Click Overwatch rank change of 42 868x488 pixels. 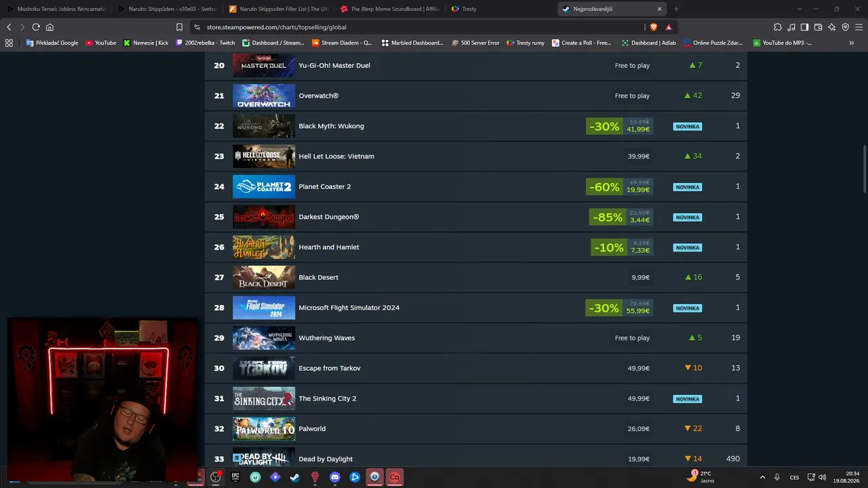coord(693,96)
